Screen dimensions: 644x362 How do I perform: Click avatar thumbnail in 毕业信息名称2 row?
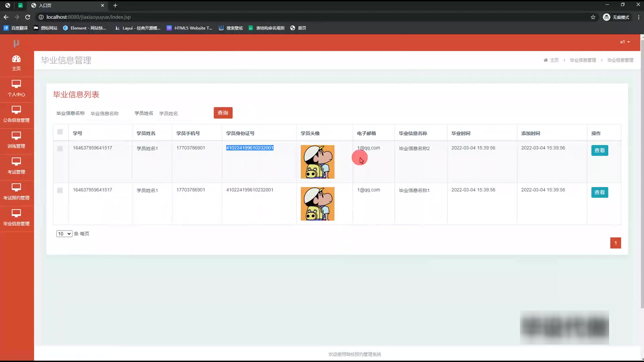317,162
